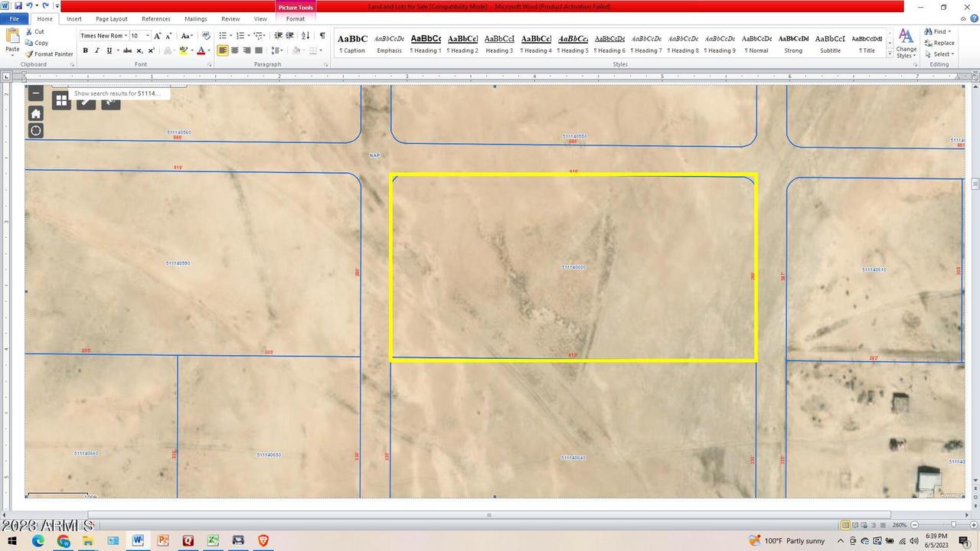Increase the paragraph indent
The image size is (980, 551).
(290, 36)
